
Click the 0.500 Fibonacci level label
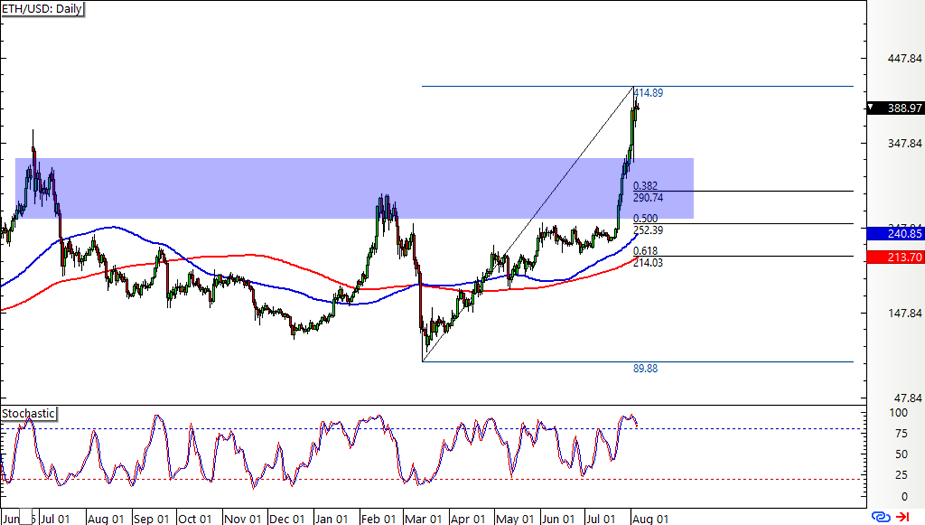[x=645, y=219]
